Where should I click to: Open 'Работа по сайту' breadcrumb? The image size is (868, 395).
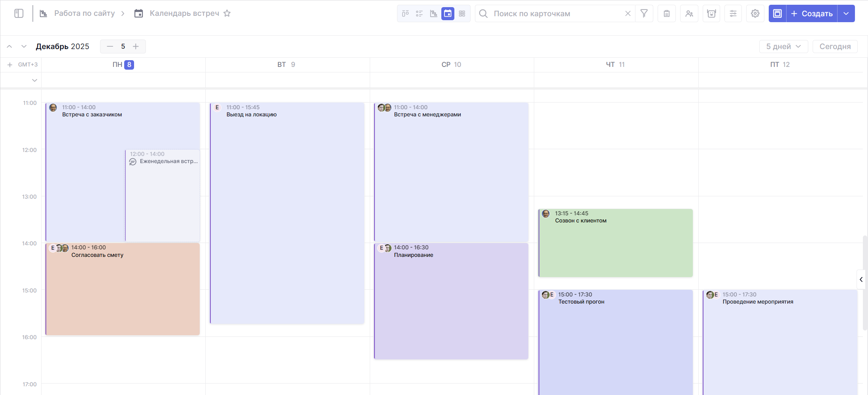tap(84, 13)
